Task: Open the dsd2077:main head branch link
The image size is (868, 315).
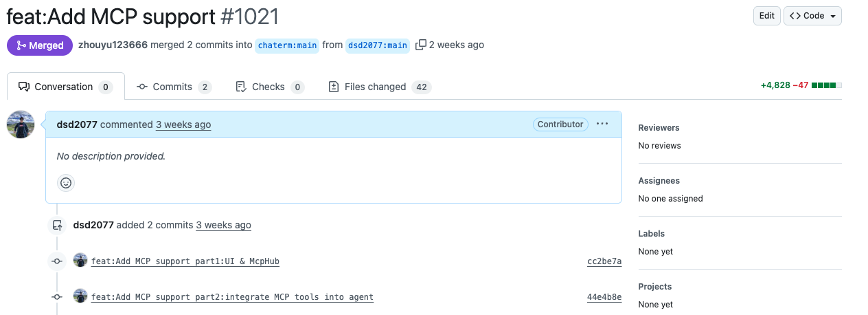Action: click(x=377, y=45)
